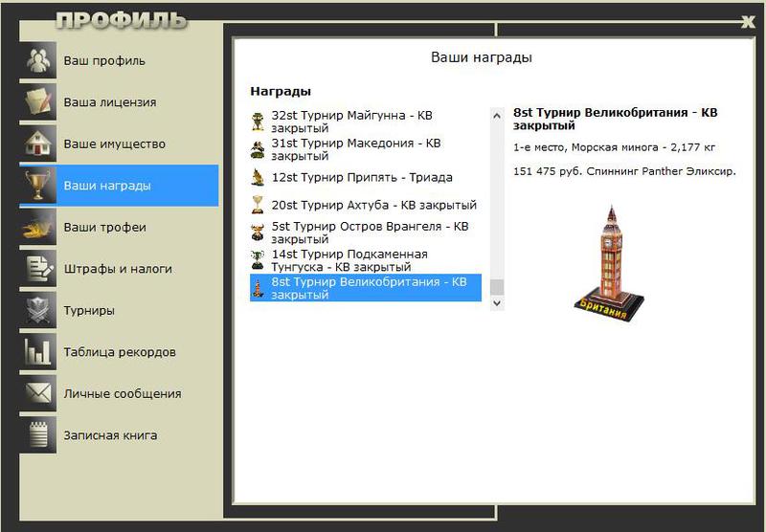The image size is (766, 532).
Task: Click the Турниры shield icon
Action: (x=38, y=310)
